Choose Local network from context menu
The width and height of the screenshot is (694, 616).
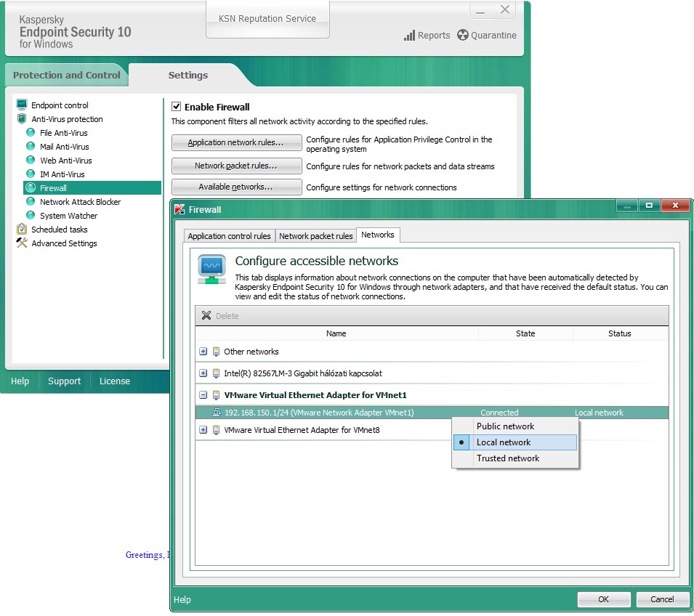(x=515, y=442)
